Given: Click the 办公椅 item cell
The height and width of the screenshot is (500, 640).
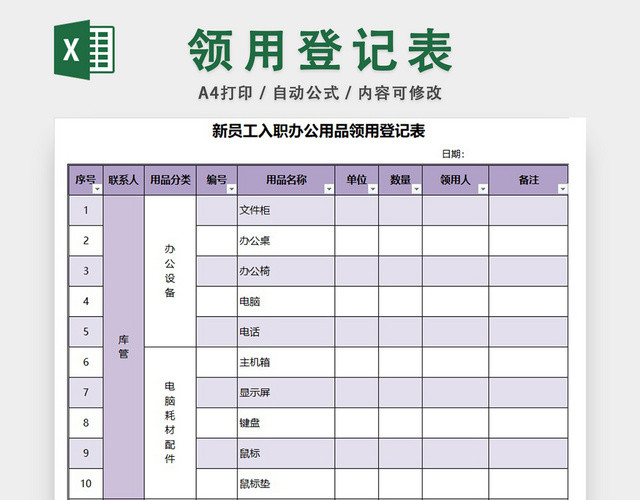Looking at the screenshot, I should pyautogui.click(x=286, y=271).
